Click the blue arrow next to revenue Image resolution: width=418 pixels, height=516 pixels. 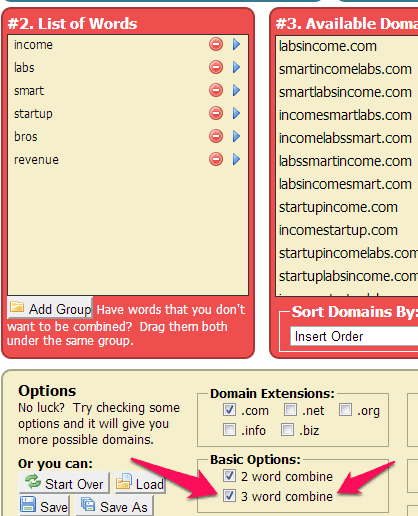pos(236,159)
